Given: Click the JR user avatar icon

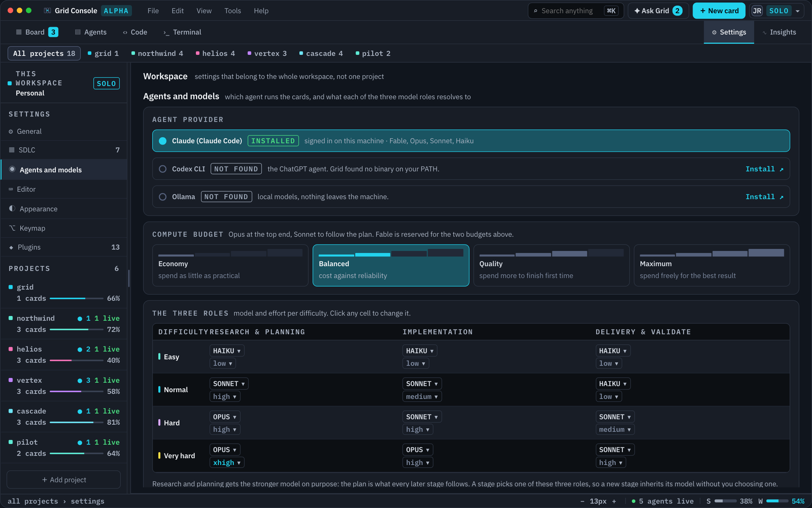Looking at the screenshot, I should (757, 11).
